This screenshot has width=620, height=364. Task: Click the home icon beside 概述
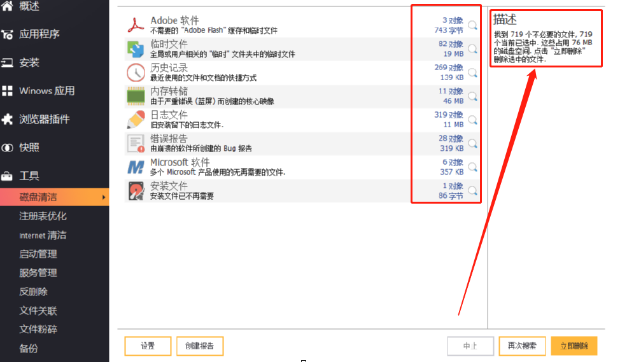click(x=7, y=6)
